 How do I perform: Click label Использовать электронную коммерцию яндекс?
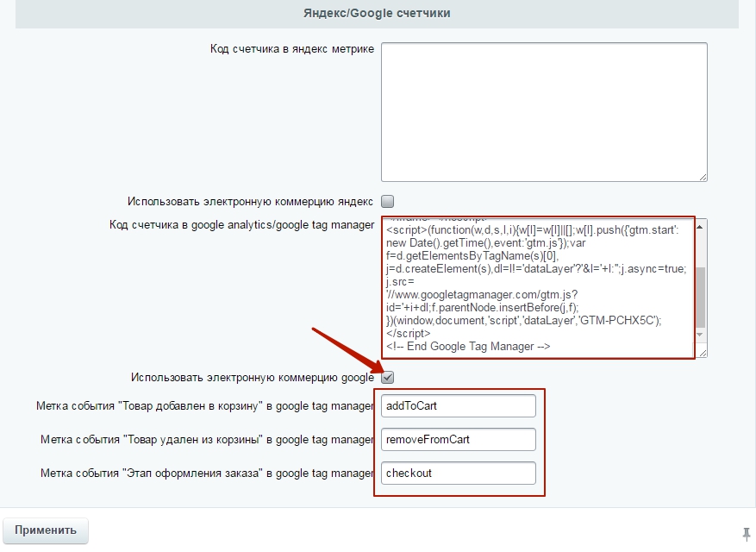click(x=250, y=201)
